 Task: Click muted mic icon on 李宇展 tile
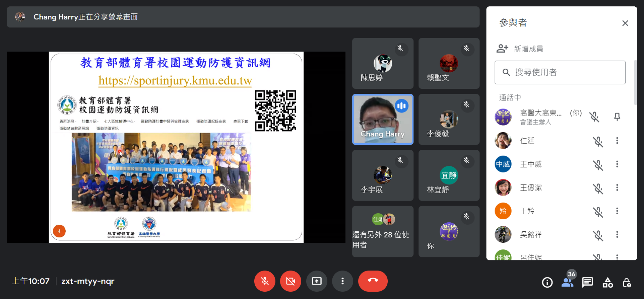click(400, 160)
